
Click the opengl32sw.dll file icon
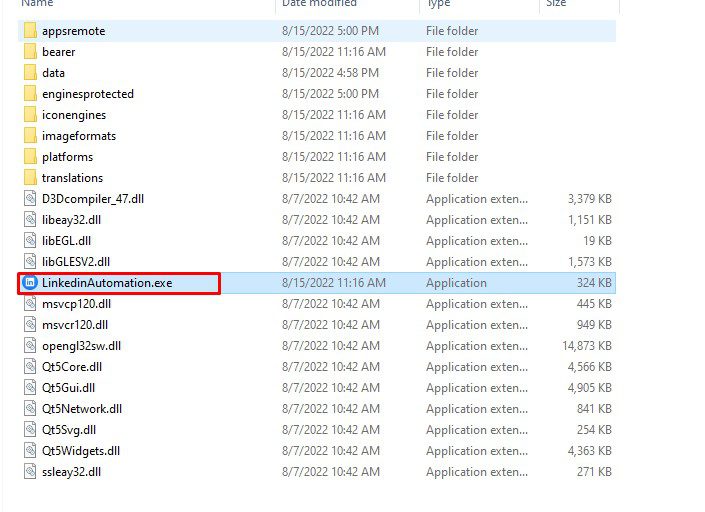[x=30, y=346]
